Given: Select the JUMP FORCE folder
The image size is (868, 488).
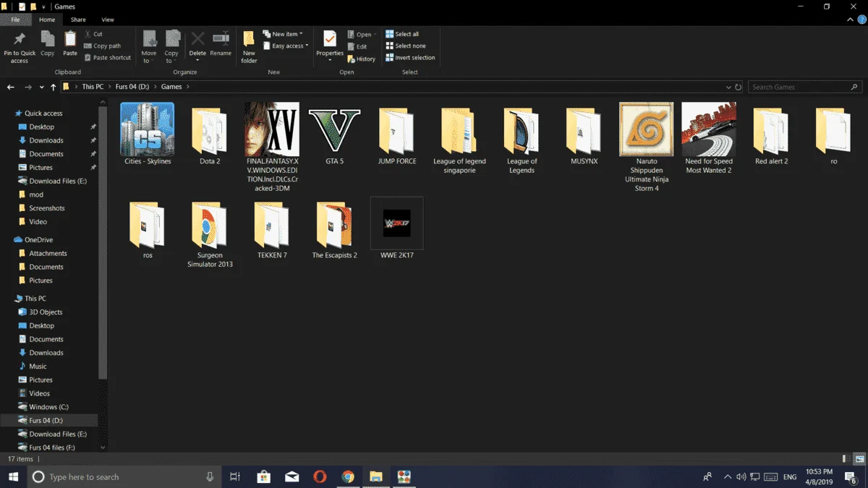Looking at the screenshot, I should pyautogui.click(x=397, y=134).
